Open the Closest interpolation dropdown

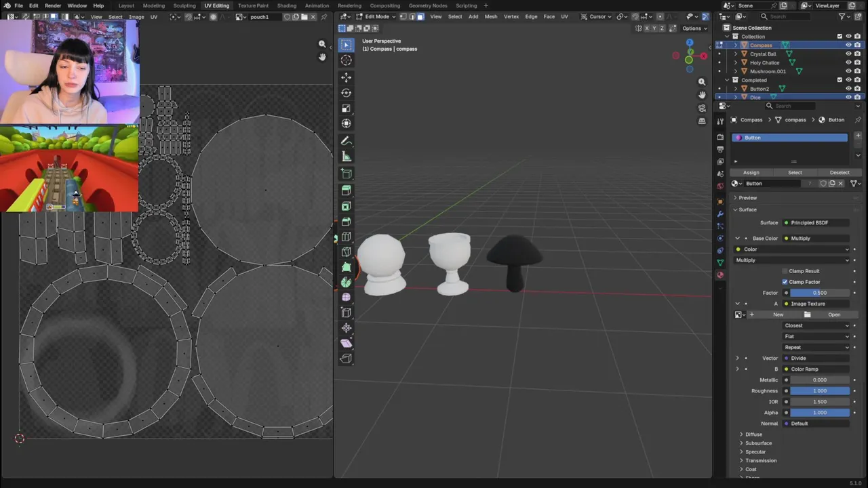(x=816, y=325)
